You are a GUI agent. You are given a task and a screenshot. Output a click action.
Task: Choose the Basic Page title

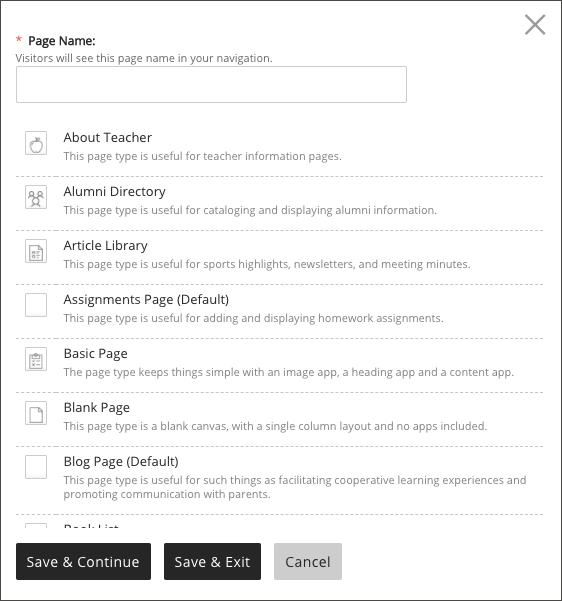95,354
